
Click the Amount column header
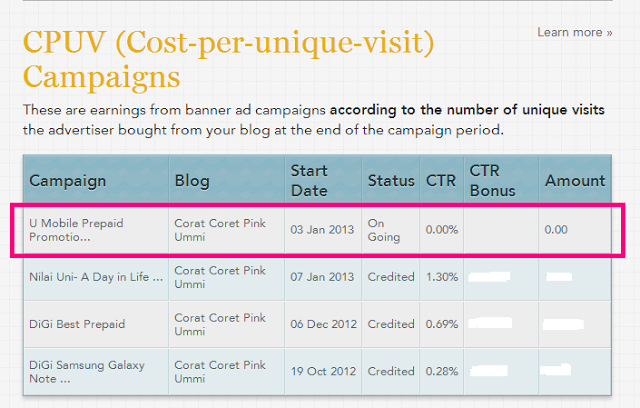(x=575, y=181)
